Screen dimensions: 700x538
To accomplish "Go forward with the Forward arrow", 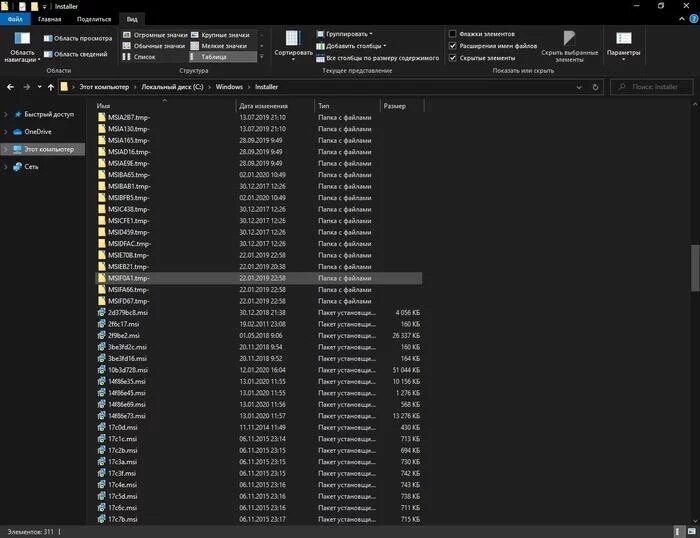I will pyautogui.click(x=27, y=87).
